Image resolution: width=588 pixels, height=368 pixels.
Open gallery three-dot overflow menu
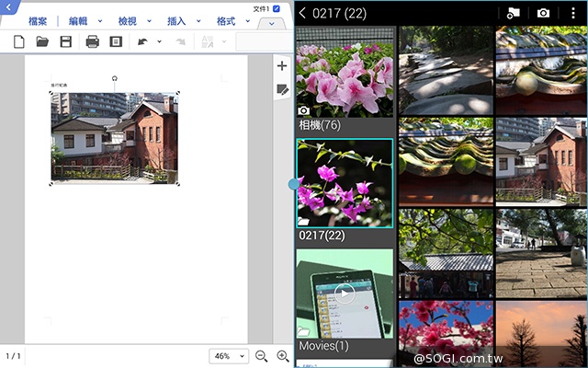point(572,13)
